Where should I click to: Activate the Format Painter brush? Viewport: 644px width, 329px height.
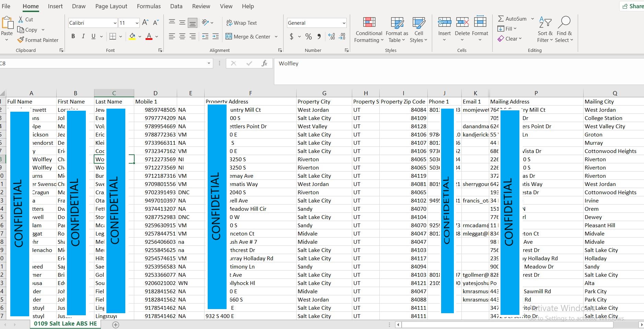point(21,40)
